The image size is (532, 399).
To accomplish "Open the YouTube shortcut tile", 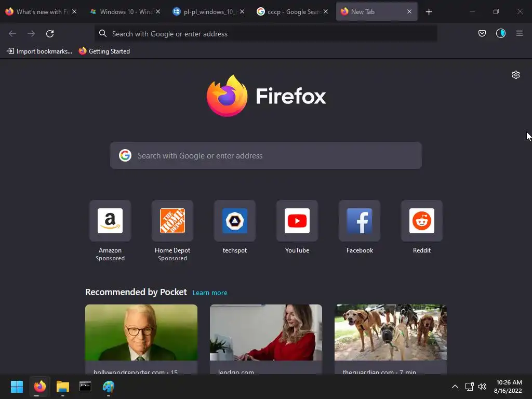I will (297, 221).
